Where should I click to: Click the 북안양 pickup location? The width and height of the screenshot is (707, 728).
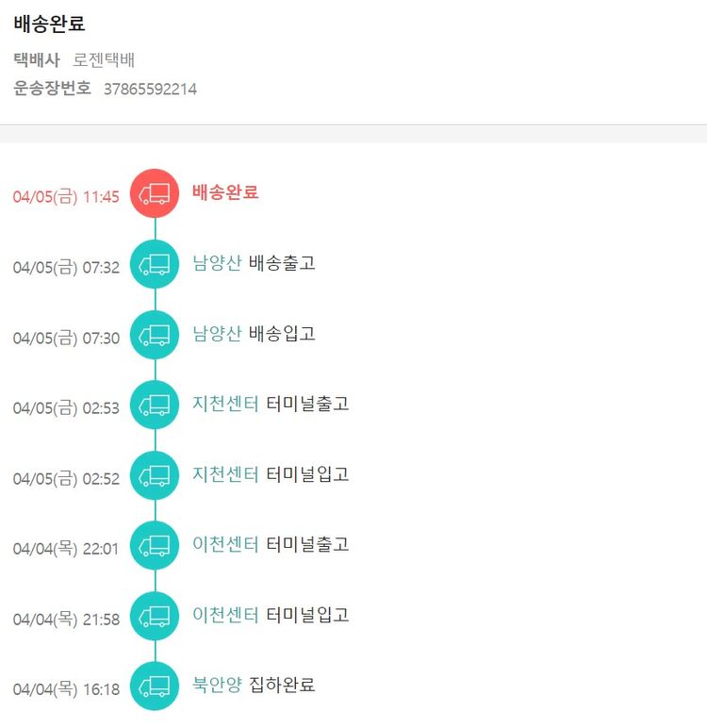(217, 686)
